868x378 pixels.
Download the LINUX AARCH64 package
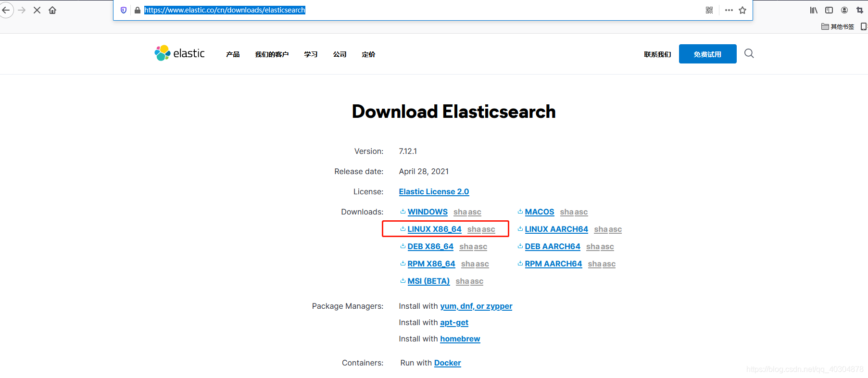click(x=556, y=229)
